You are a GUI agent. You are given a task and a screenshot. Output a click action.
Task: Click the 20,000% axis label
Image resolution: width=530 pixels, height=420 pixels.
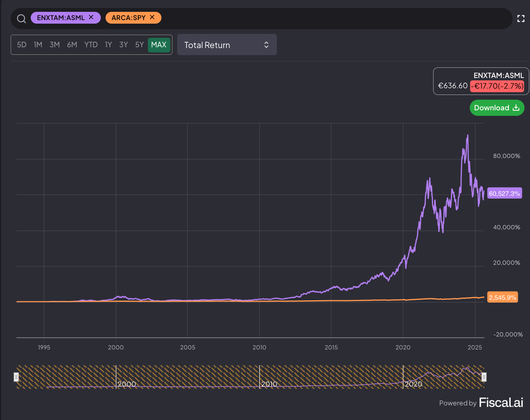(507, 263)
